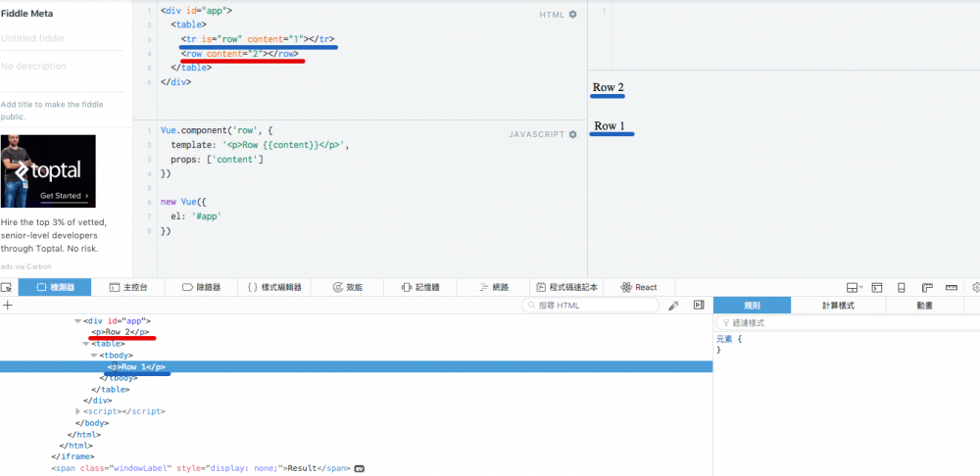This screenshot has height=476, width=980.
Task: Open the 檢測器 inspector tab
Action: pyautogui.click(x=55, y=287)
